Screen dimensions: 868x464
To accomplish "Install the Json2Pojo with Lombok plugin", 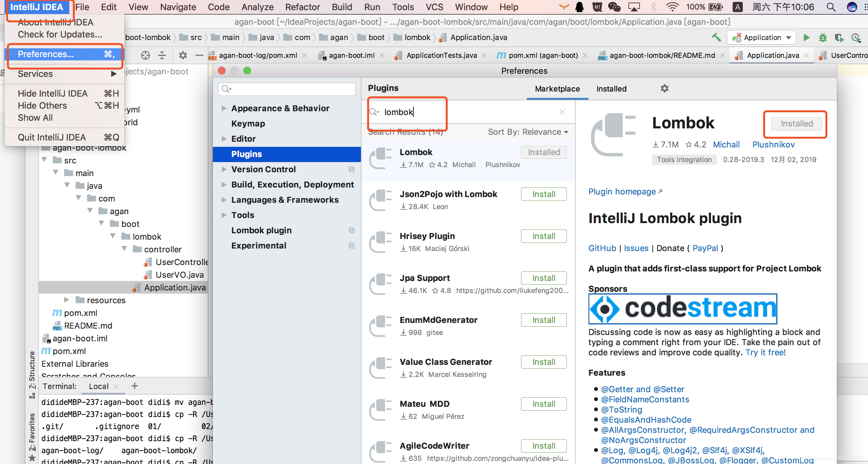I will [x=543, y=194].
